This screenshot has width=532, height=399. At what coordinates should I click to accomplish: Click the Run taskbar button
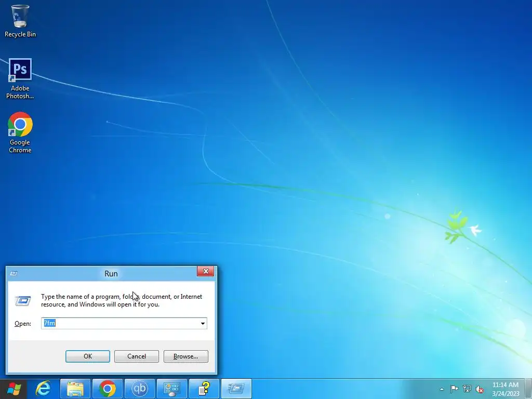[x=236, y=389]
